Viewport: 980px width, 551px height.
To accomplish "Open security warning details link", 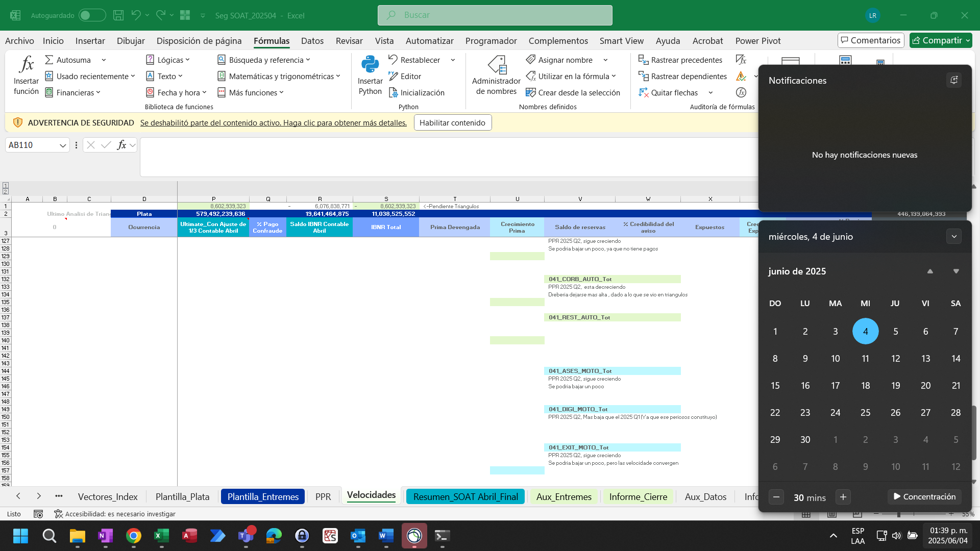I will [x=274, y=123].
